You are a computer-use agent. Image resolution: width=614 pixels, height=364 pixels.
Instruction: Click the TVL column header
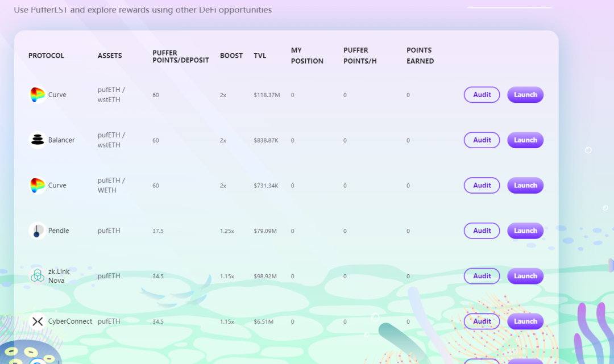click(x=260, y=56)
